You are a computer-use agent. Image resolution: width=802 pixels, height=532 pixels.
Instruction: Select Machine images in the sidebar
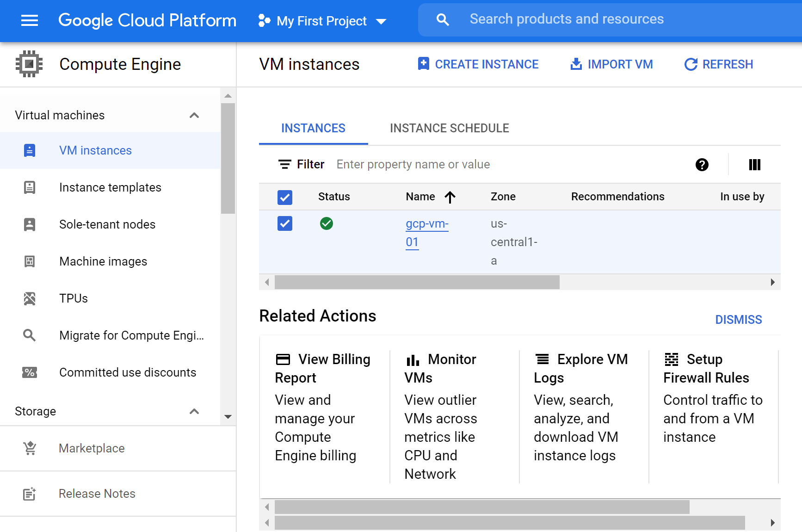coord(110,261)
